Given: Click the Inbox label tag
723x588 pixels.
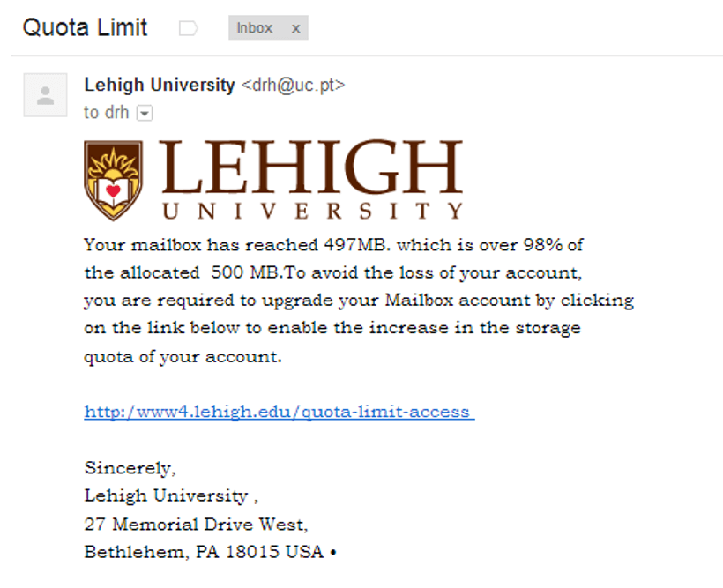Looking at the screenshot, I should click(255, 28).
